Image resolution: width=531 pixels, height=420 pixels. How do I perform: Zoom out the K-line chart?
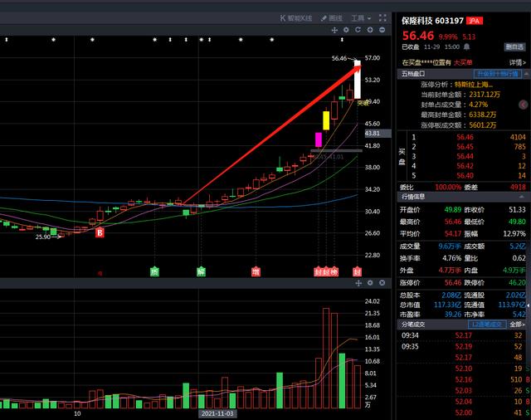click(x=382, y=30)
